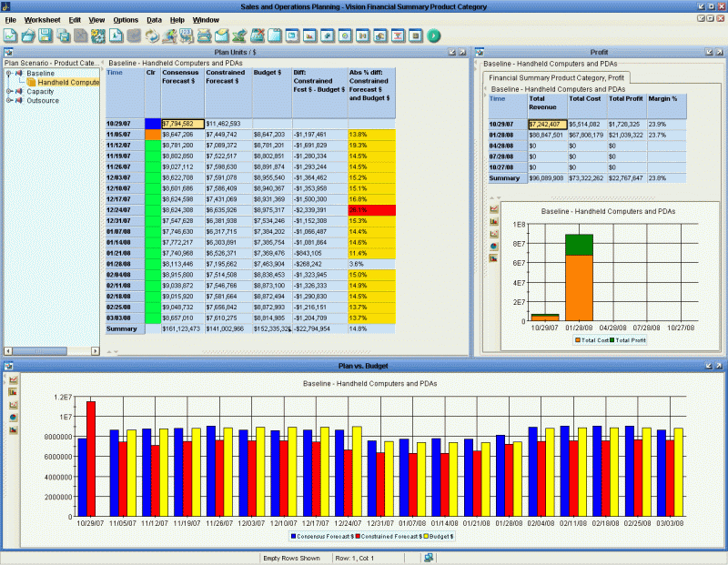Maximize the Plan vs. Budget panel
This screenshot has height=565, width=728.
click(x=719, y=366)
